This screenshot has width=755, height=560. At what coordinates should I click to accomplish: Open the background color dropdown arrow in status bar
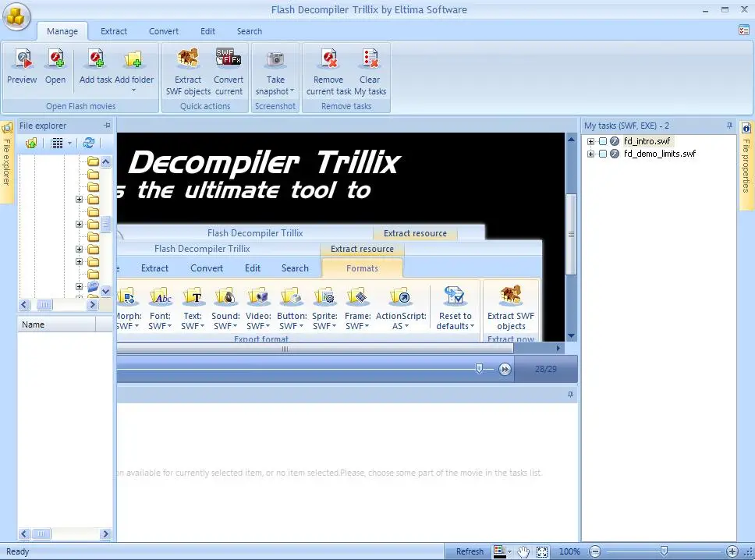509,552
